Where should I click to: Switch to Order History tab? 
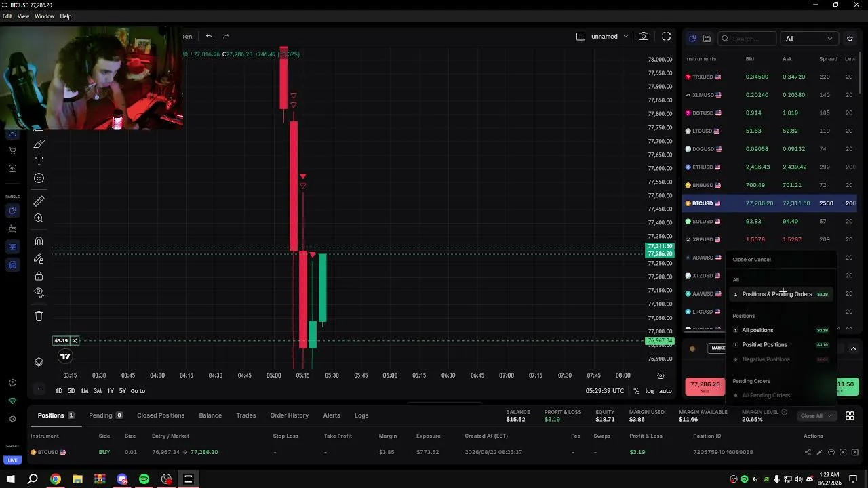[290, 415]
